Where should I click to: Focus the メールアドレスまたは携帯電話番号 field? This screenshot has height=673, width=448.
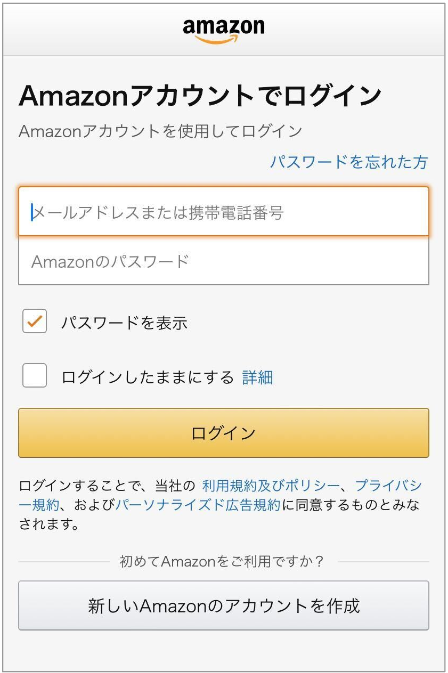pyautogui.click(x=224, y=212)
